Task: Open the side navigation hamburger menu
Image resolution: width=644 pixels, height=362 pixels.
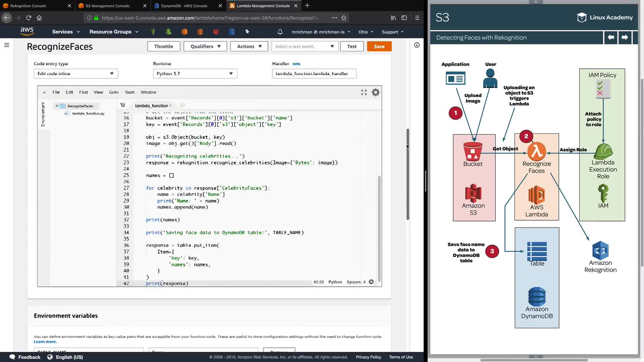Action: click(7, 45)
